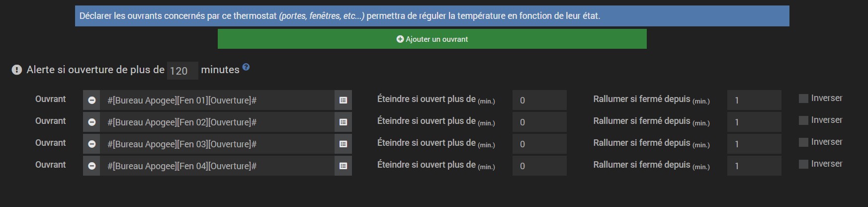868x207 pixels.
Task: Remove the Fen 01 ouvrant row
Action: coord(92,100)
